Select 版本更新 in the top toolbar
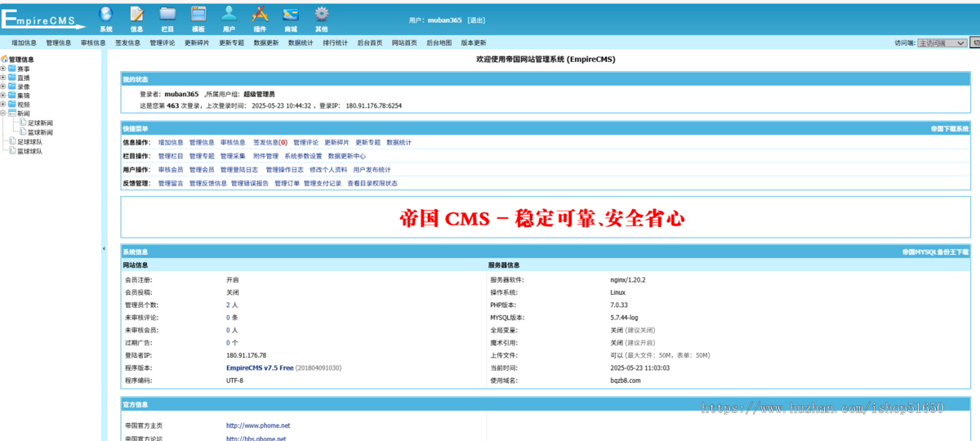This screenshot has height=441, width=980. coord(473,42)
